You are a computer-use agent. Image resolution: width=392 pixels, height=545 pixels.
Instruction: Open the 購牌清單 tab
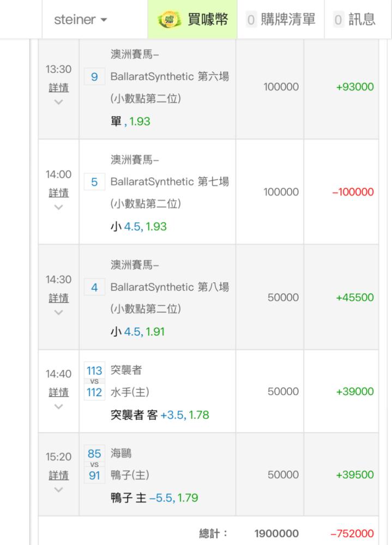pyautogui.click(x=281, y=20)
